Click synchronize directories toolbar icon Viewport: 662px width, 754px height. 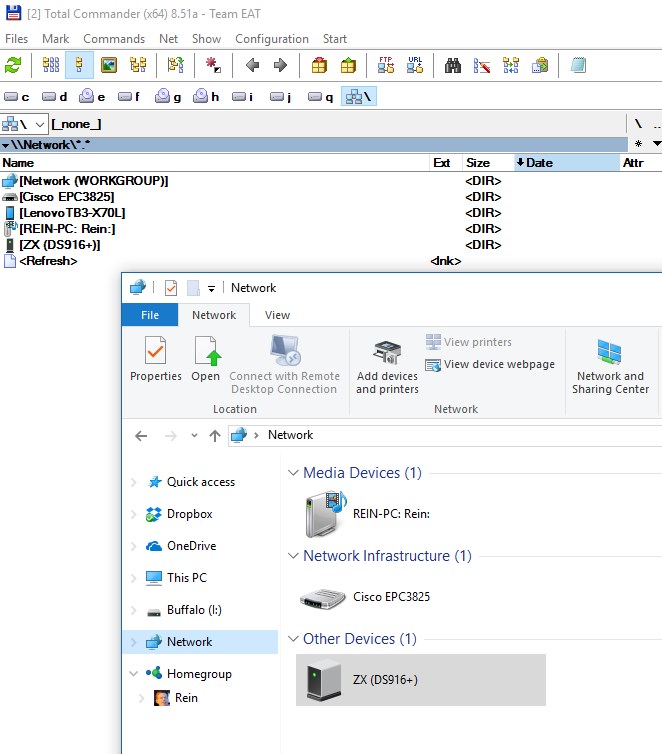click(x=511, y=65)
